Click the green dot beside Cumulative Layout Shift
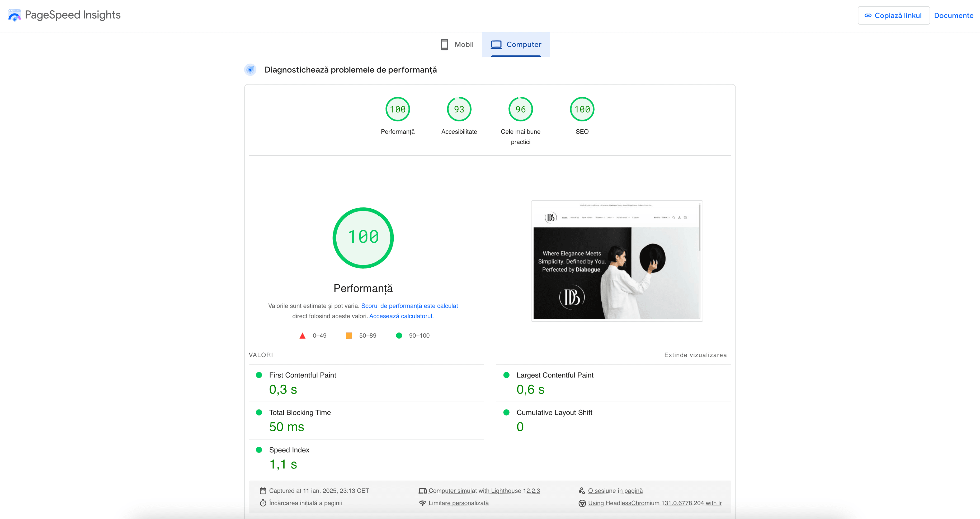The height and width of the screenshot is (519, 980). pos(506,412)
